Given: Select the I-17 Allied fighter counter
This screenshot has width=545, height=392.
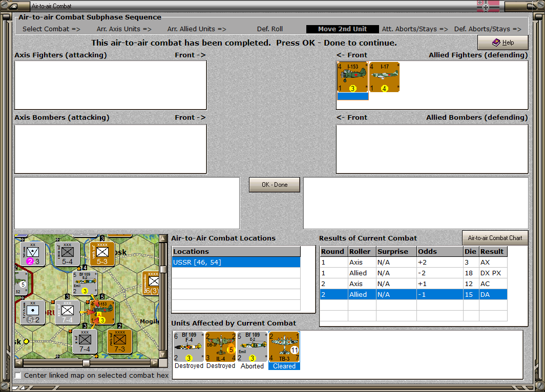Looking at the screenshot, I should 384,77.
